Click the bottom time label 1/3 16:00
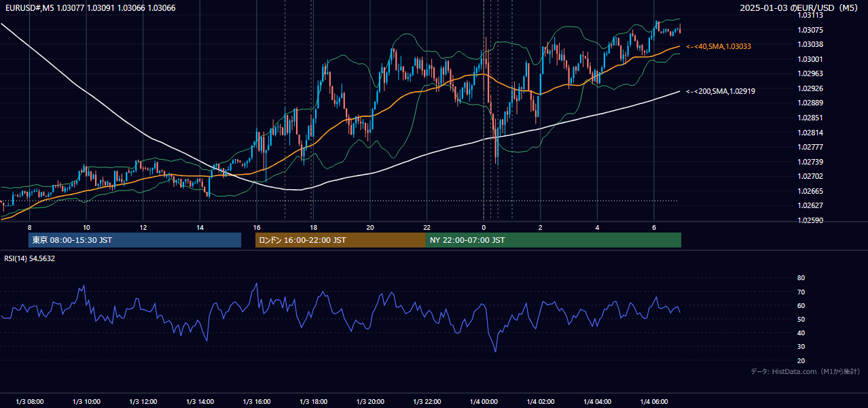The width and height of the screenshot is (868, 408). tap(257, 402)
